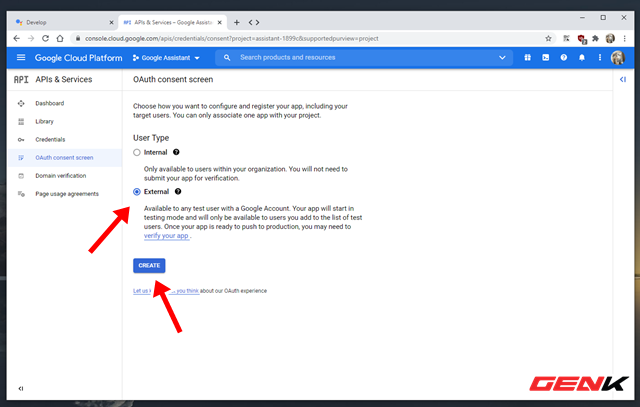The image size is (640, 407).
Task: Open the help question mark icon
Action: pos(564,58)
